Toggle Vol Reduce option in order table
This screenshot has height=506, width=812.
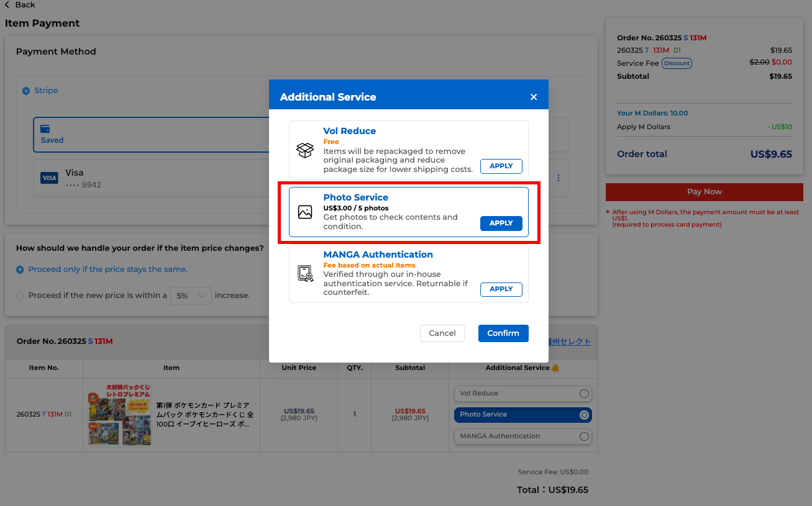tap(584, 394)
